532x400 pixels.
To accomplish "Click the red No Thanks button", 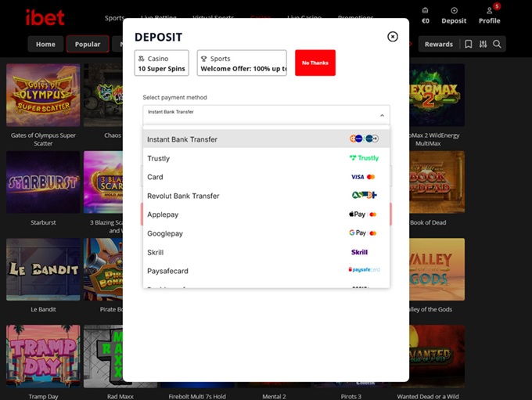I will coord(315,63).
